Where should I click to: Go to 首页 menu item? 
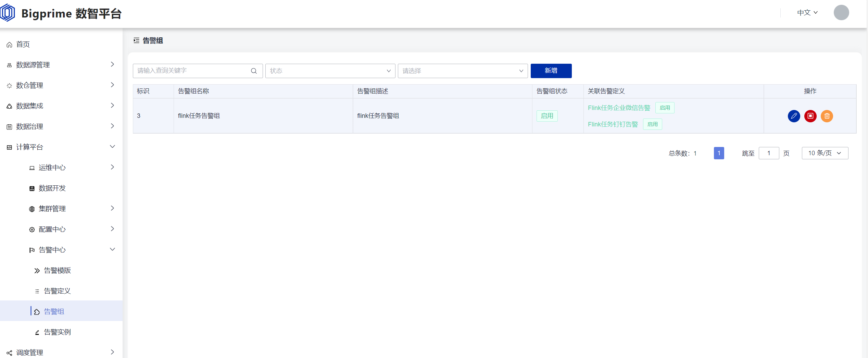pos(61,45)
